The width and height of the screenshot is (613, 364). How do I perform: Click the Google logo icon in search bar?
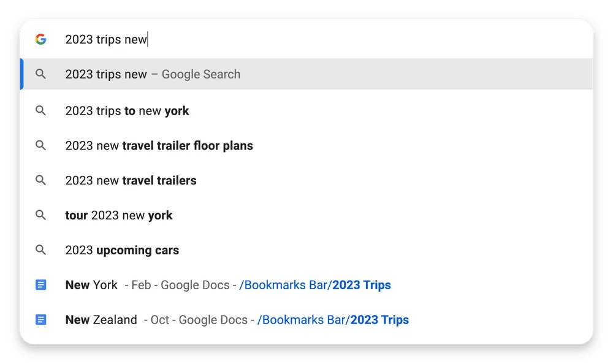coord(40,39)
